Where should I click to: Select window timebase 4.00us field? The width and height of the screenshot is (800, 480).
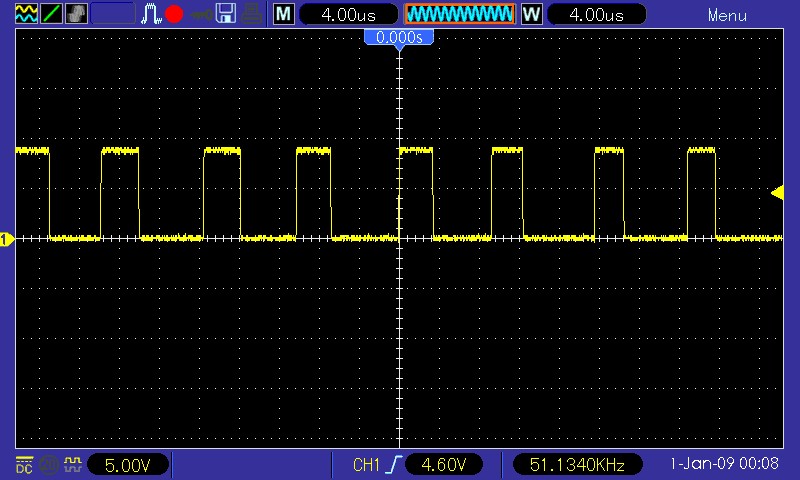click(596, 14)
